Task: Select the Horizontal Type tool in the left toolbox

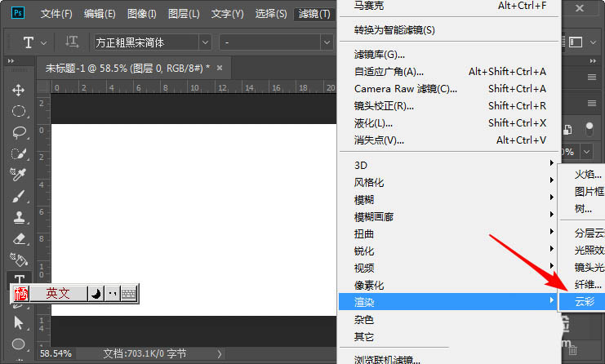Action: [20, 278]
